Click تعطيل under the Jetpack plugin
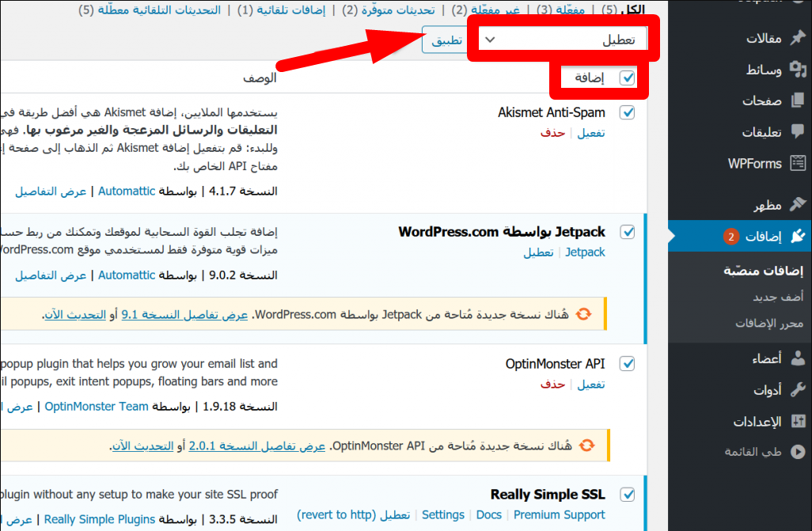 tap(538, 252)
